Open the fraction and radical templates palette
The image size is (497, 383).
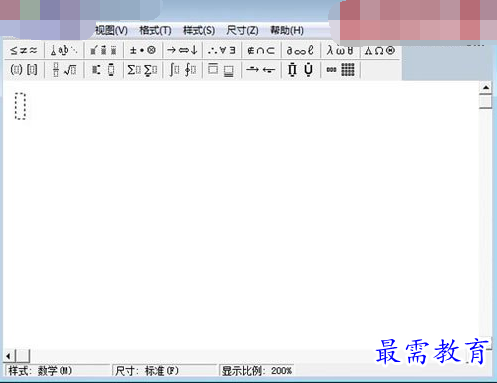tap(64, 70)
